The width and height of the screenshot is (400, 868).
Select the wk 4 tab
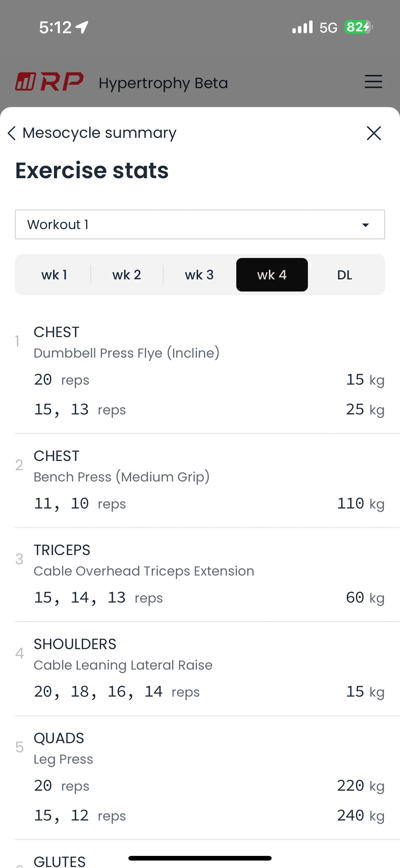(x=272, y=275)
